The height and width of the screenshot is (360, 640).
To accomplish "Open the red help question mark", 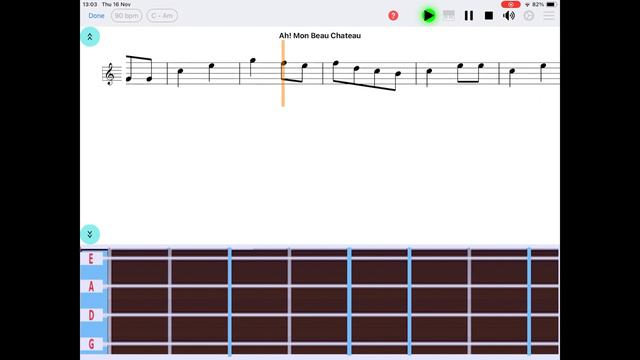I will (x=393, y=16).
